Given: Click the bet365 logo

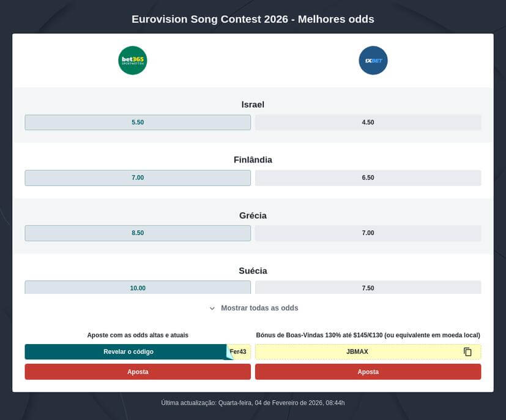Looking at the screenshot, I should (132, 60).
